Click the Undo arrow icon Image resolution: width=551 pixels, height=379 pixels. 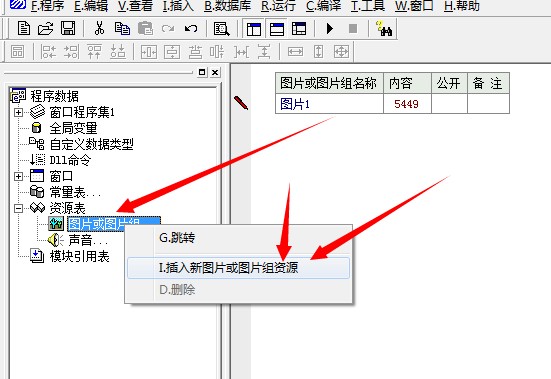191,28
